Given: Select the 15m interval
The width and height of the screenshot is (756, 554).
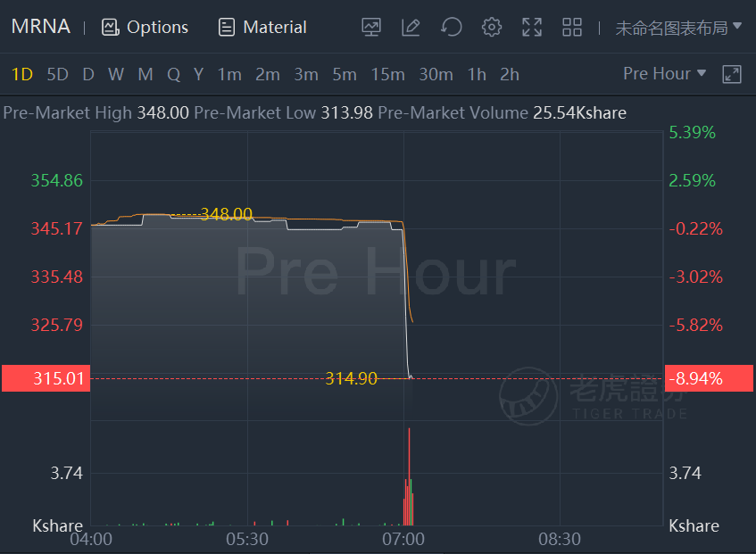Looking at the screenshot, I should 387,75.
